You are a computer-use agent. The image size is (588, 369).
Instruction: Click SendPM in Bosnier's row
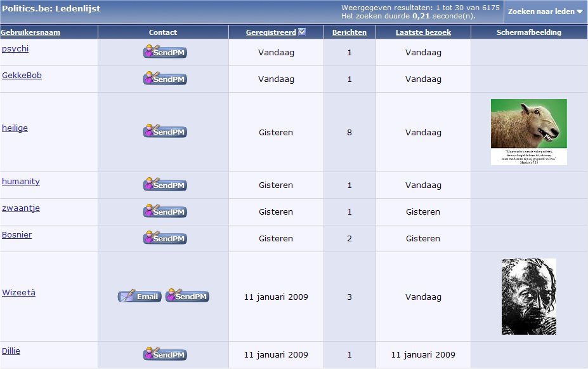pyautogui.click(x=165, y=238)
